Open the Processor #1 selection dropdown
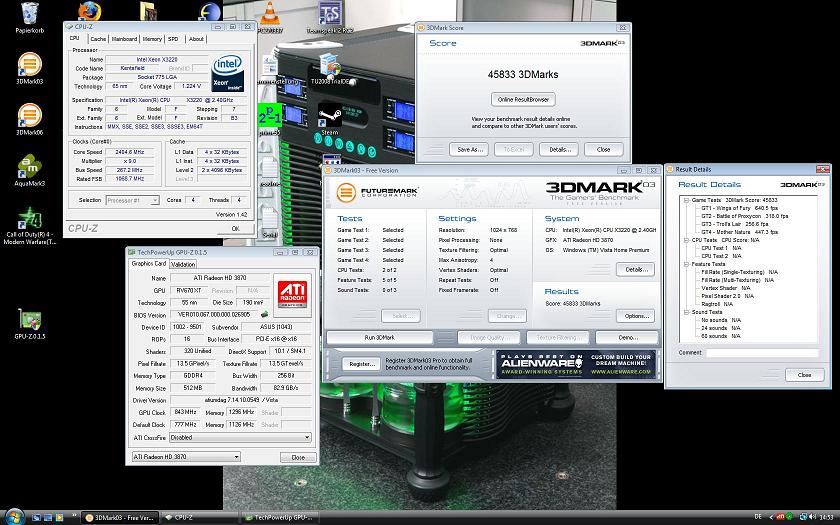Screen dimensions: 840x525 pyautogui.click(x=132, y=200)
